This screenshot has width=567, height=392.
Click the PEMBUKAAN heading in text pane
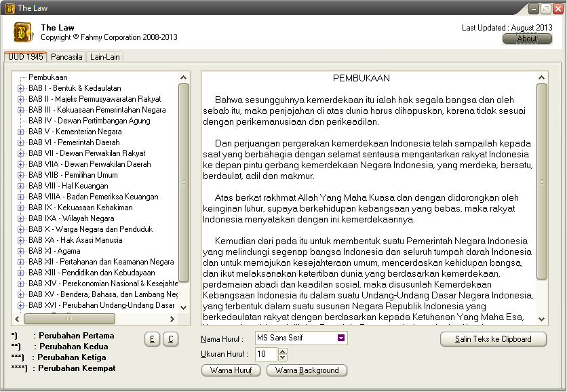click(361, 78)
